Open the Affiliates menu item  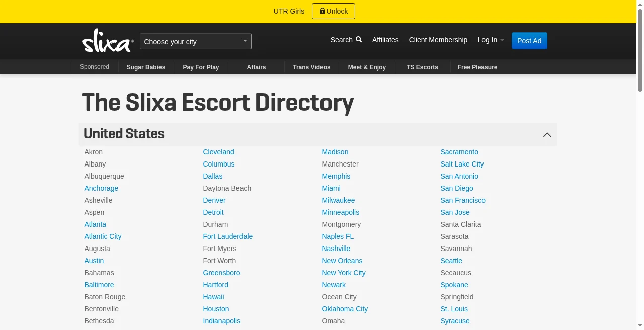pyautogui.click(x=385, y=40)
